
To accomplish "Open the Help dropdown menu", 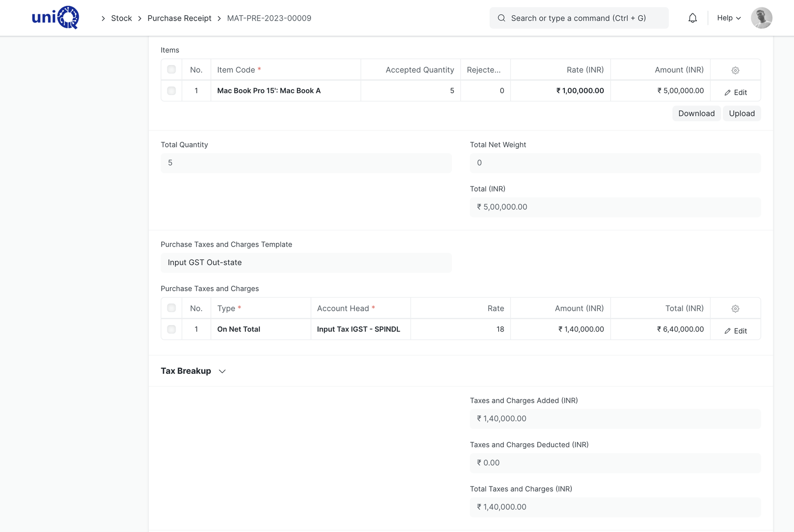I will pyautogui.click(x=729, y=18).
